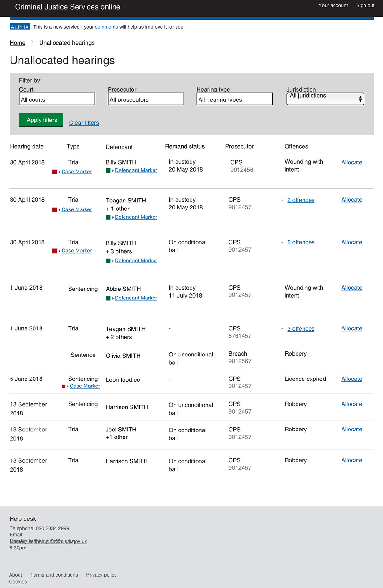Expand the 3 offences disclosure
The image size is (383, 588).
300,329
